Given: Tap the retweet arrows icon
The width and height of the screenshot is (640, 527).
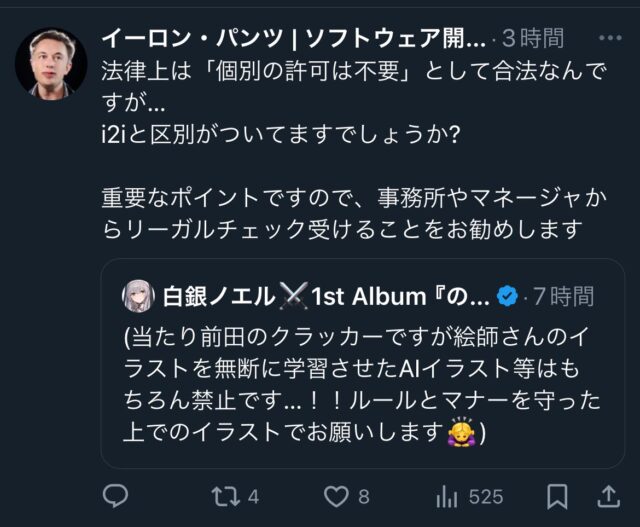Looking at the screenshot, I should coord(225,497).
